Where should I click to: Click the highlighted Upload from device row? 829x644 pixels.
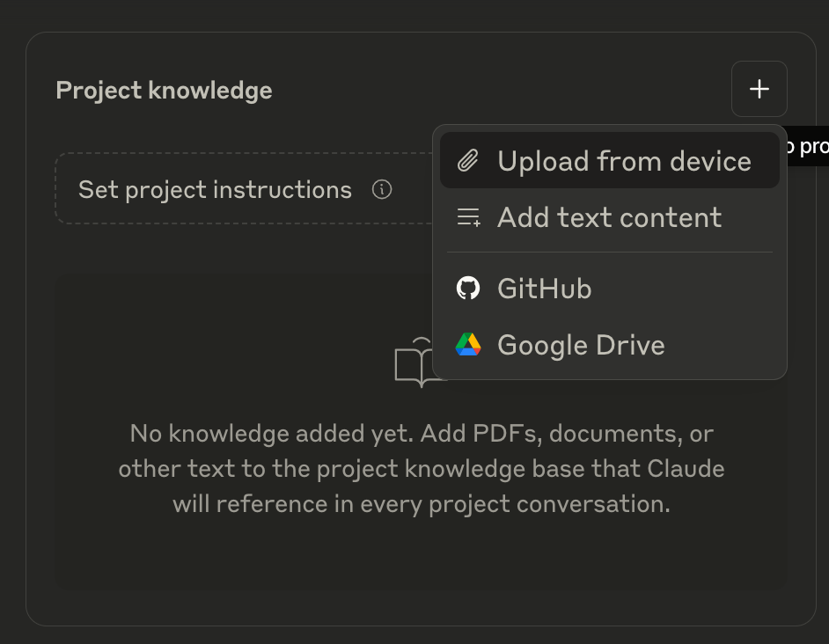click(x=609, y=161)
